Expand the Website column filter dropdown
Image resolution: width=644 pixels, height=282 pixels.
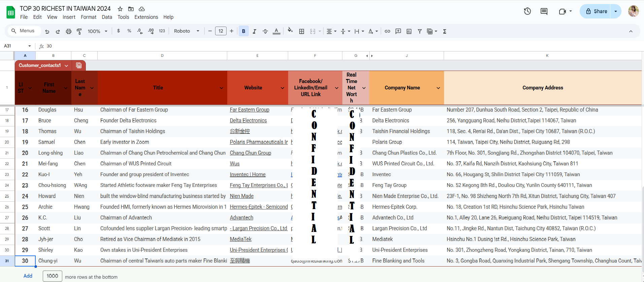[x=282, y=88]
